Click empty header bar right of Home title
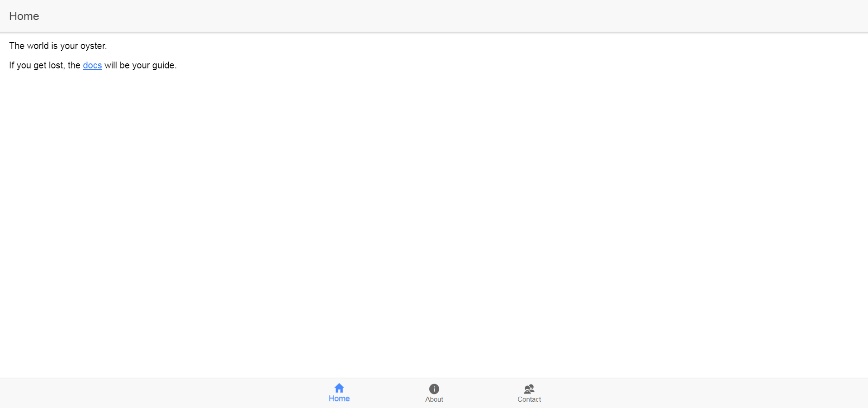 tap(452, 16)
